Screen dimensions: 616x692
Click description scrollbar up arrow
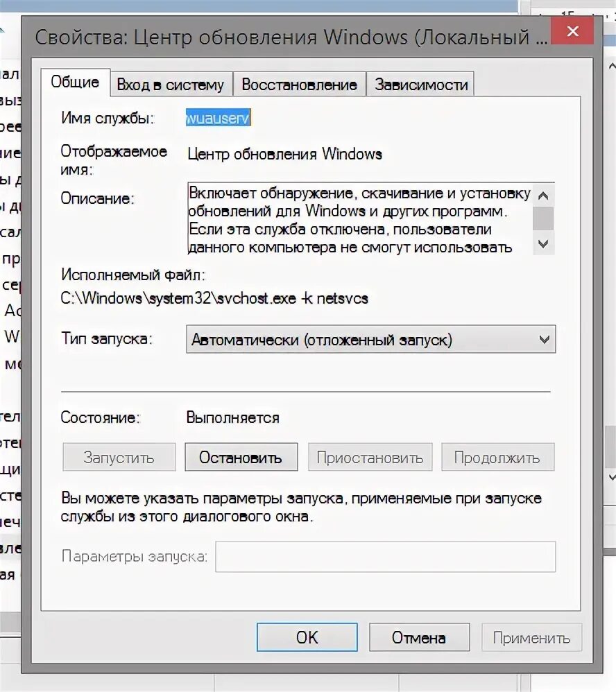click(x=544, y=195)
